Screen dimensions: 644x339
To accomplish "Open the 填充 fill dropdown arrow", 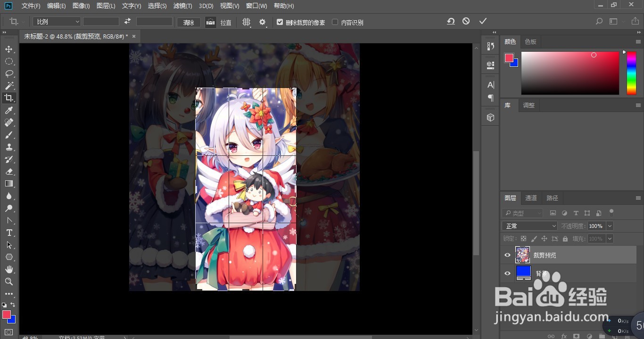I will click(610, 239).
